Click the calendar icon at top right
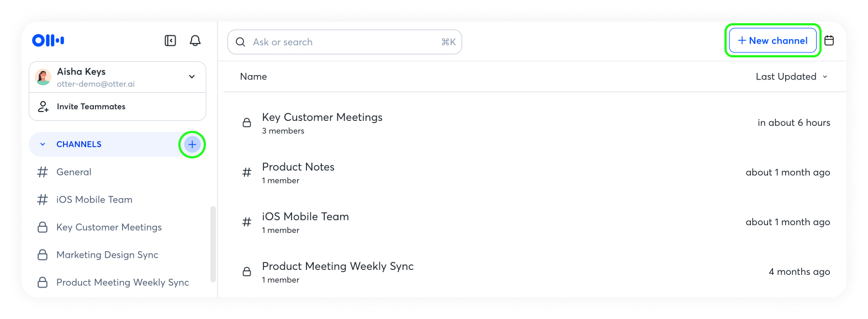 pos(829,40)
